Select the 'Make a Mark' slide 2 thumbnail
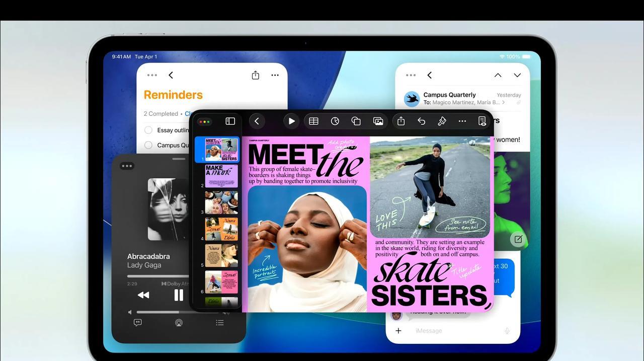The height and width of the screenshot is (361, 644). 221,176
